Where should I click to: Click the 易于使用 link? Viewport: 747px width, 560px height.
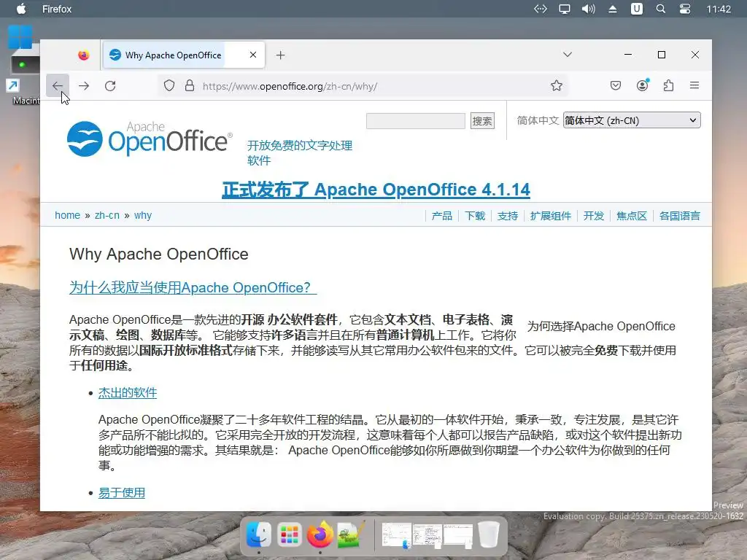122,493
